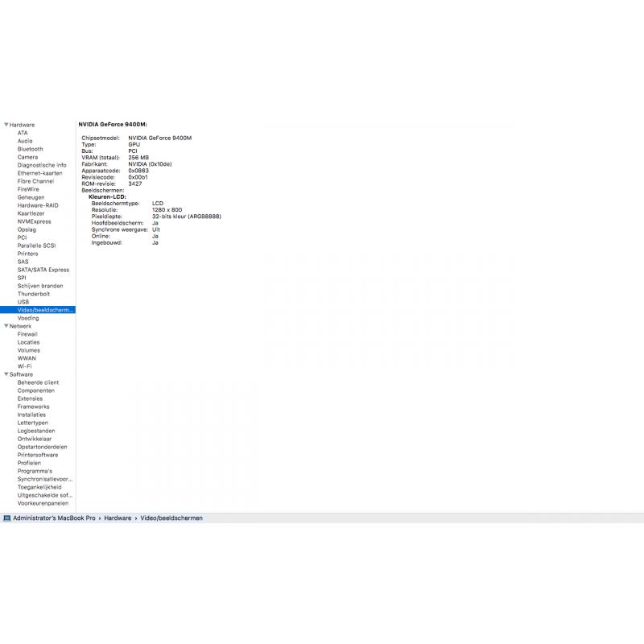Select Printers under Hardware
The image size is (644, 644).
point(27,254)
